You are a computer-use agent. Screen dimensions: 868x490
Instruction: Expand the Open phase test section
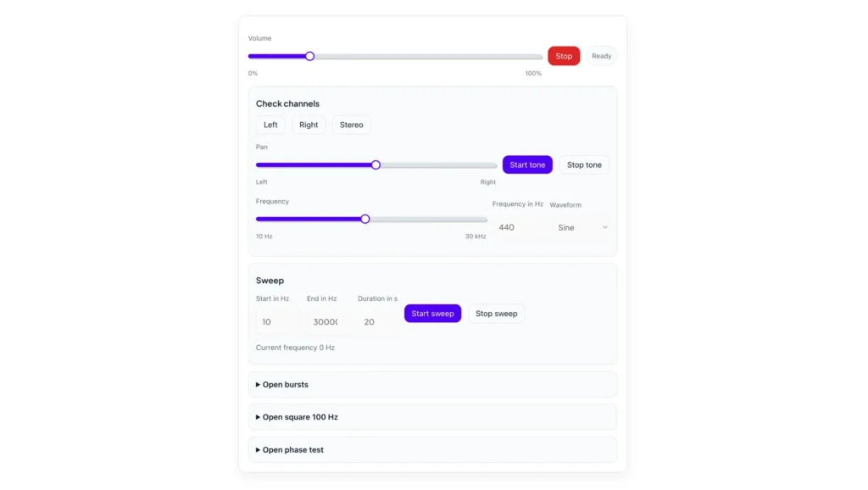[292, 450]
